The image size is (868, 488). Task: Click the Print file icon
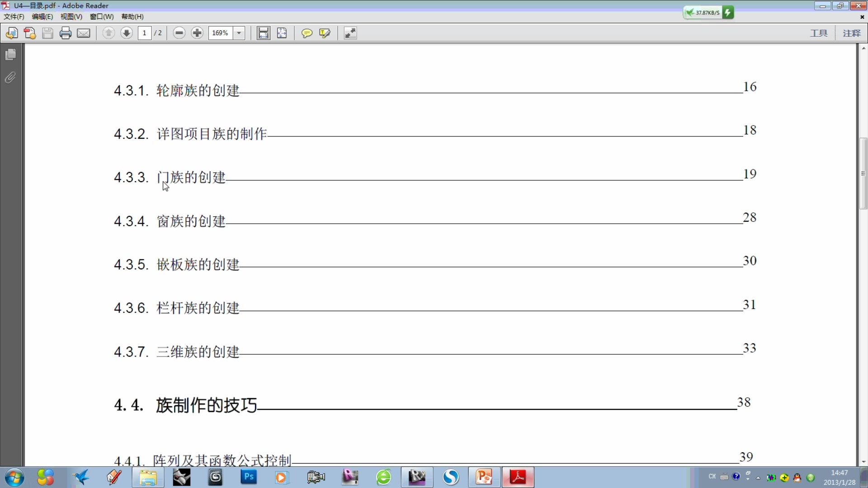[66, 33]
